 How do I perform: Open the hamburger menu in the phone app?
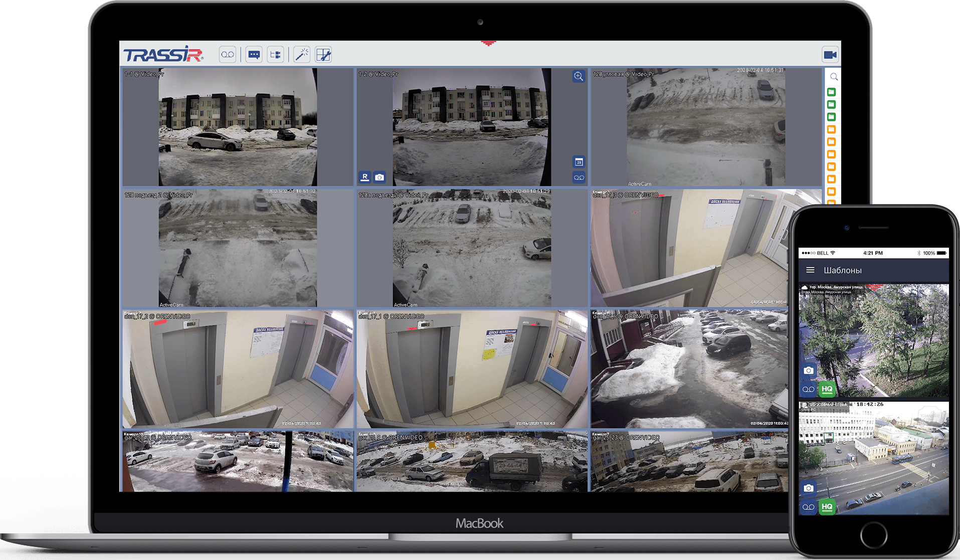click(810, 270)
